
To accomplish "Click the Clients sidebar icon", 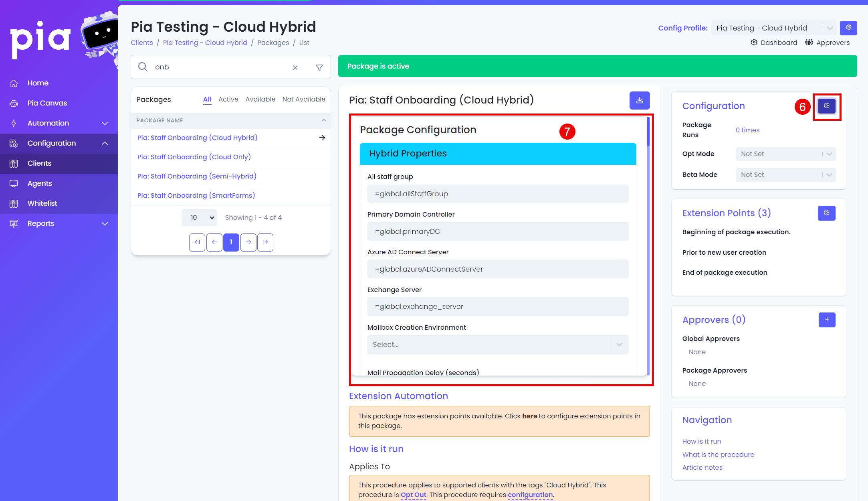I will [x=14, y=163].
